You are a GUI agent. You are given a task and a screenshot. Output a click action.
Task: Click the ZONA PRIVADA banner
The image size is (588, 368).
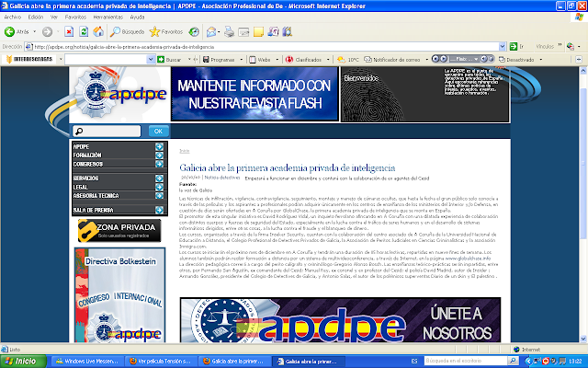tap(119, 231)
